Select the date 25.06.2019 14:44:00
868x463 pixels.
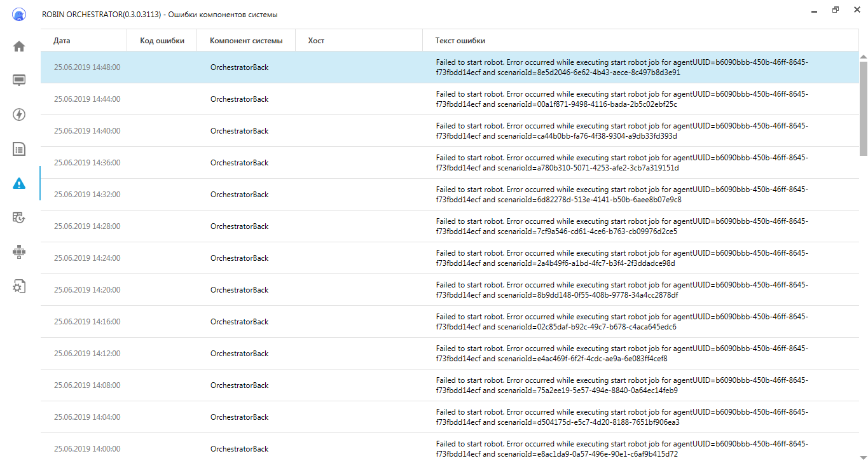coord(87,99)
